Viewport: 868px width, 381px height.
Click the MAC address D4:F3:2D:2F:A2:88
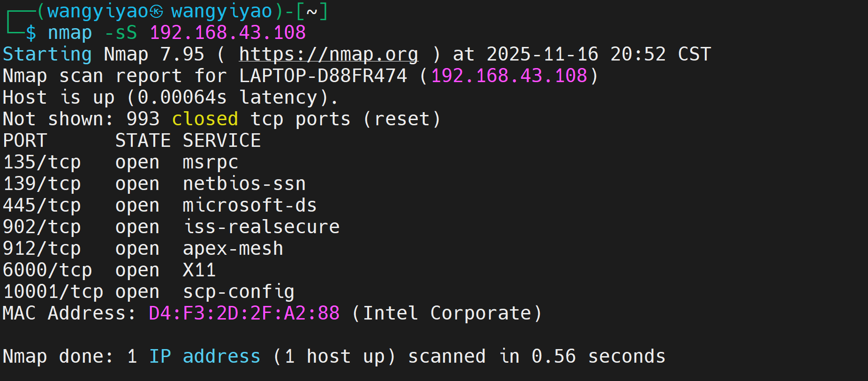point(244,313)
